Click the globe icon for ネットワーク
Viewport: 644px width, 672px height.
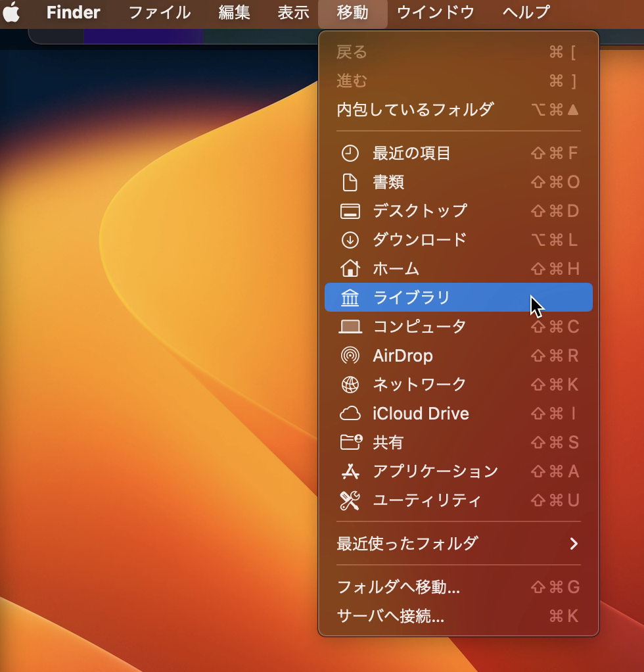point(350,385)
